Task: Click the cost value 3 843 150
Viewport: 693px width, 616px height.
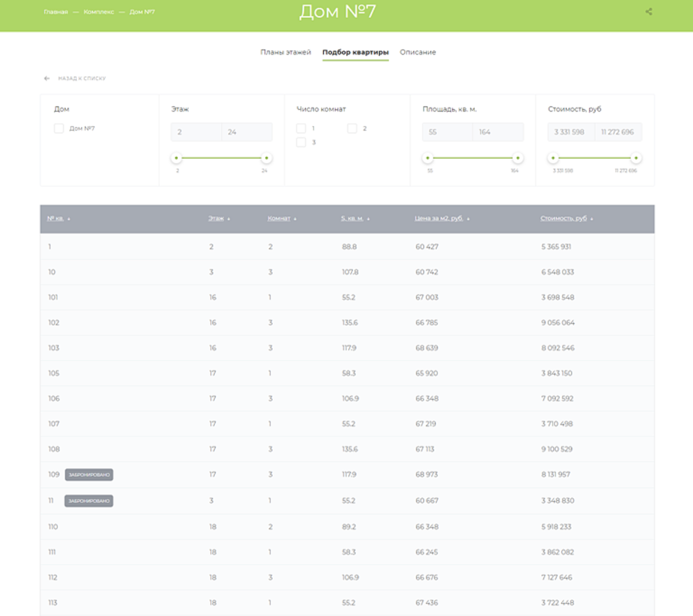Action: point(557,373)
